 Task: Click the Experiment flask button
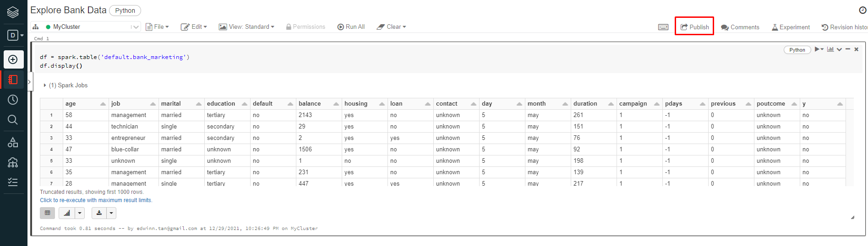(791, 27)
